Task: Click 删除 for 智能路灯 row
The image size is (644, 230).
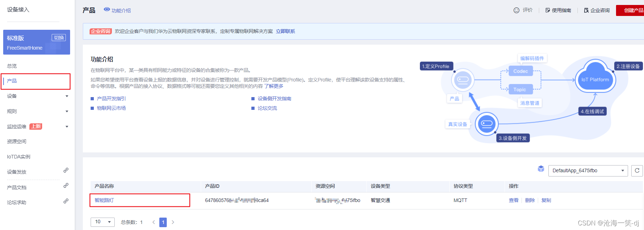Action: [x=530, y=200]
